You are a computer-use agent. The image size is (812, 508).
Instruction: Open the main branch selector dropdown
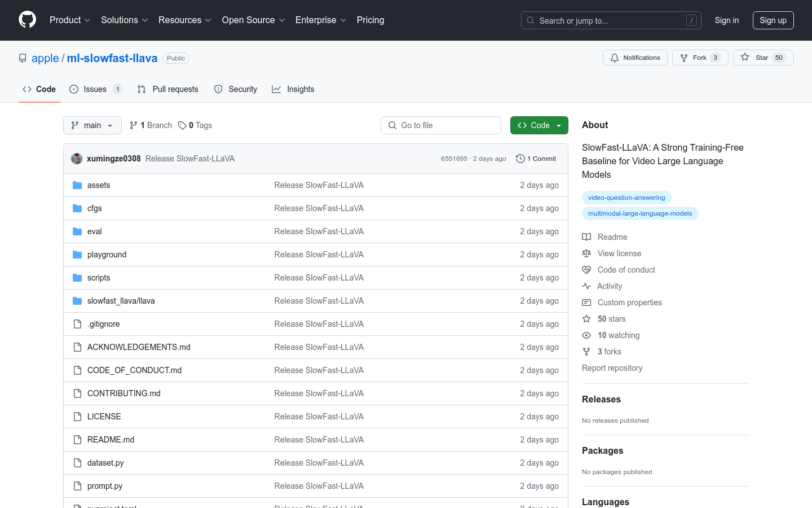[92, 125]
